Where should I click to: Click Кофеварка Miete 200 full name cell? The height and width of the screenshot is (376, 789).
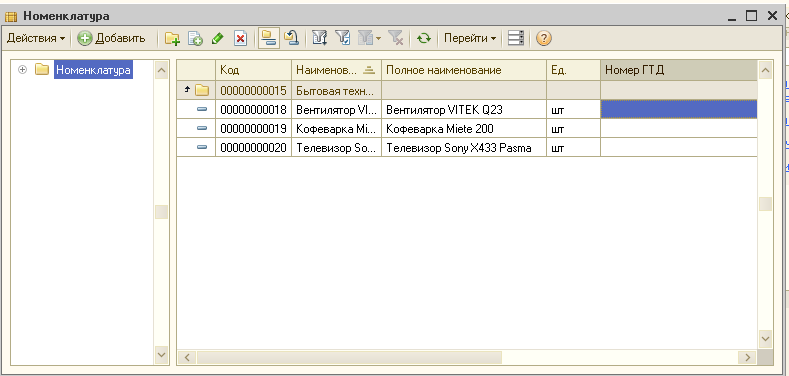pos(464,129)
